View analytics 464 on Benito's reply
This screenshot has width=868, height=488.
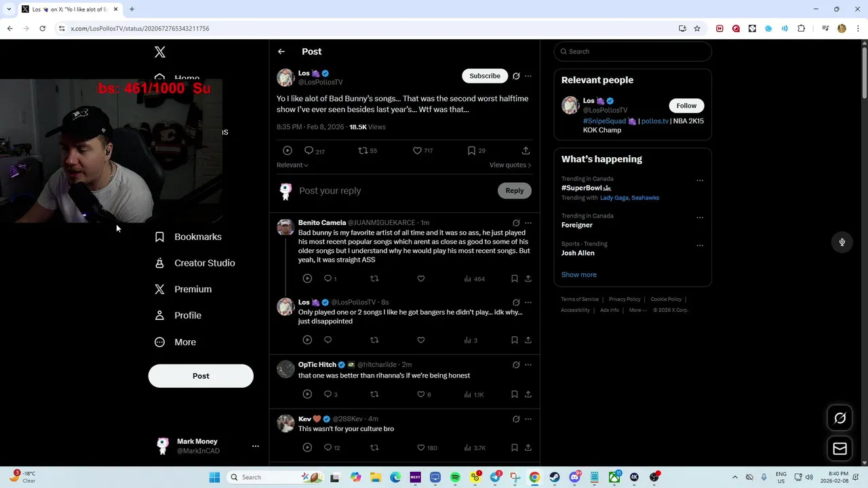tap(475, 279)
